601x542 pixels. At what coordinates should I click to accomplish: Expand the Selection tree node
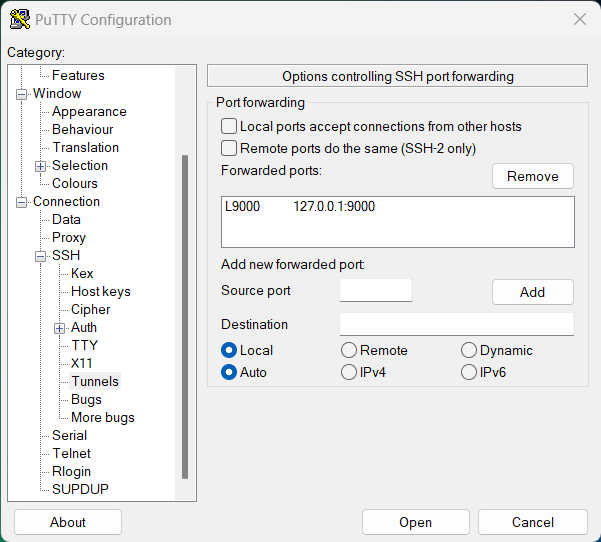(40, 166)
